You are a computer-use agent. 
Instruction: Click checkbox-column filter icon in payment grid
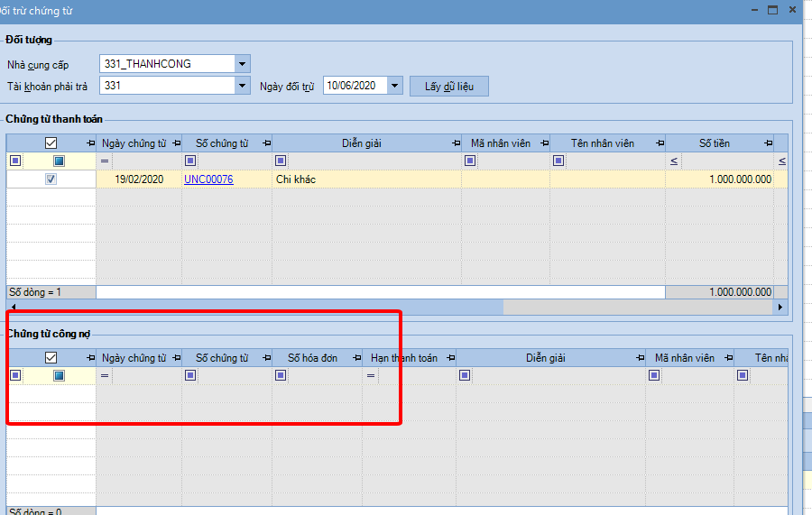(x=59, y=161)
